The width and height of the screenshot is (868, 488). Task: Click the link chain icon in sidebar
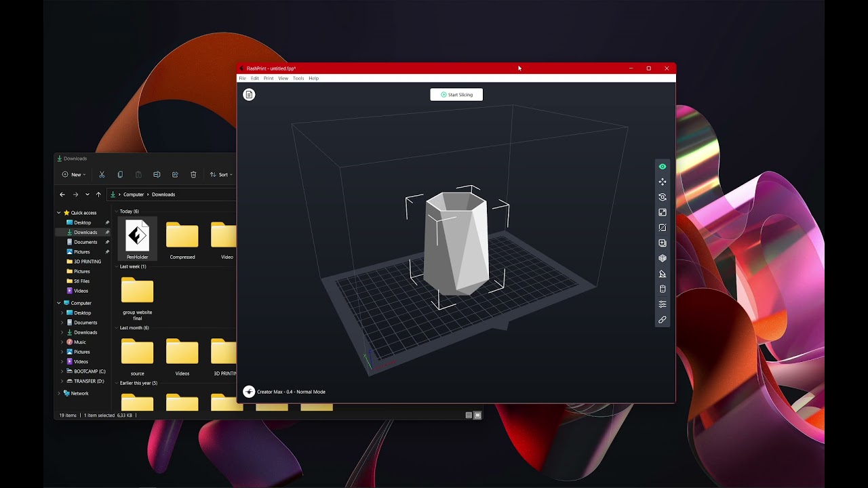(663, 319)
